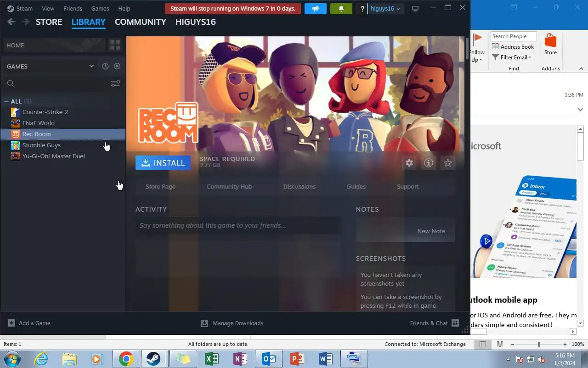Open Manage Downloads

[232, 323]
